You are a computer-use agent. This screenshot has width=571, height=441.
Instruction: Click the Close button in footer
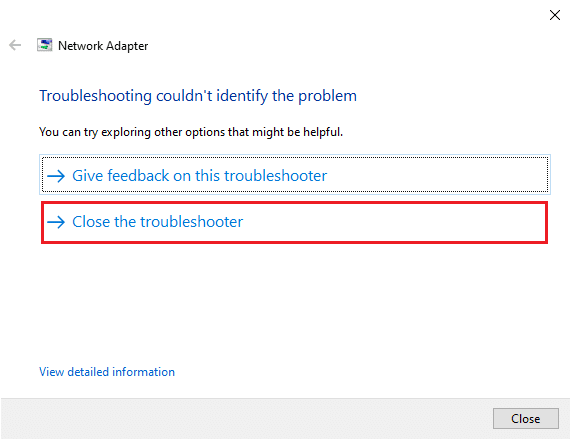(525, 418)
